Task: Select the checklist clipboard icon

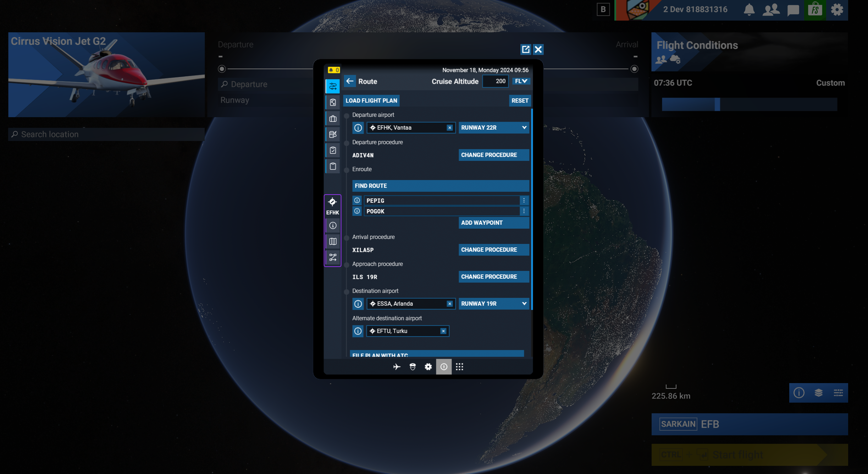Action: click(332, 150)
